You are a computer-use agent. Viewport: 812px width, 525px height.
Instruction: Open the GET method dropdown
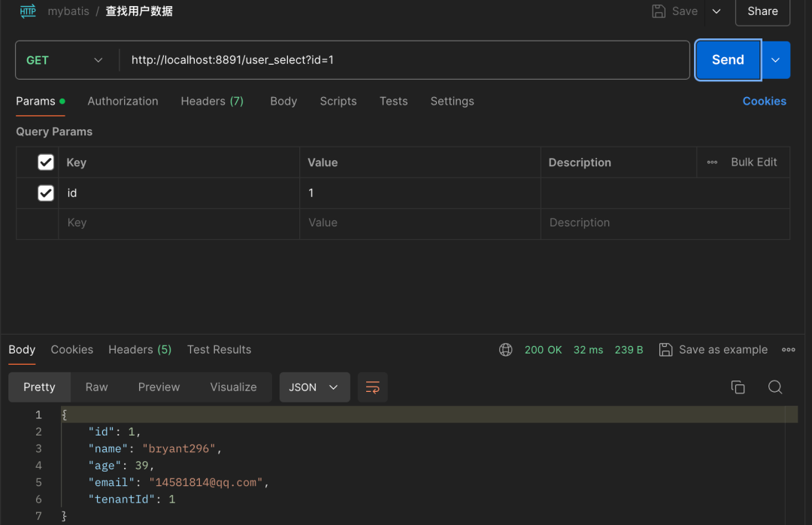pyautogui.click(x=65, y=60)
